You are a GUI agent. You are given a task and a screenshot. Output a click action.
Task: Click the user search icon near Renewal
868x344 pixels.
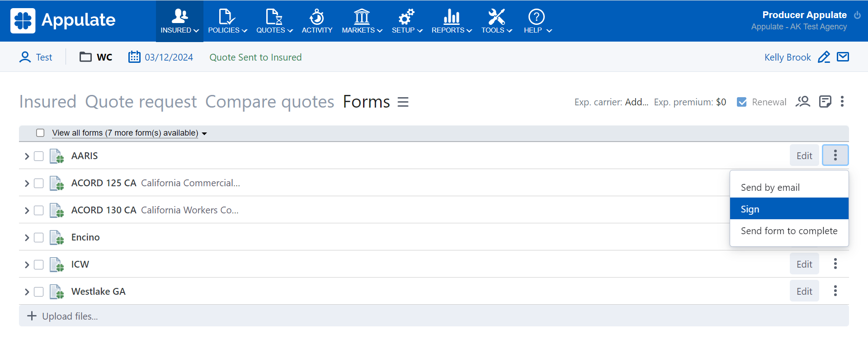pos(802,102)
